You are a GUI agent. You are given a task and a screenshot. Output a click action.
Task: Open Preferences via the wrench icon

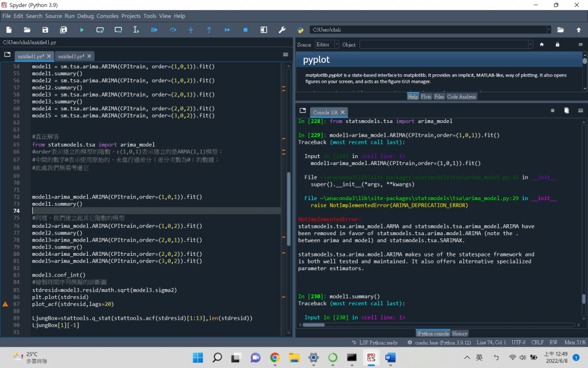point(282,29)
